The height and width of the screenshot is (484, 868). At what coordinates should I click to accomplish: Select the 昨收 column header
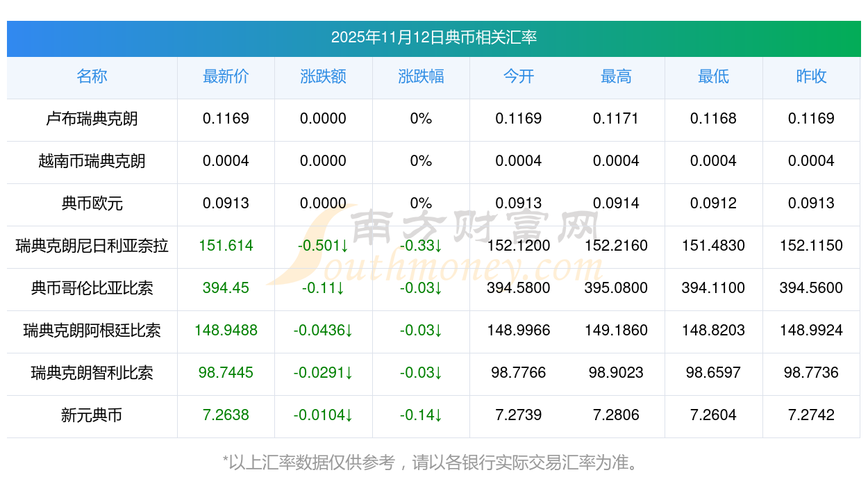(811, 76)
